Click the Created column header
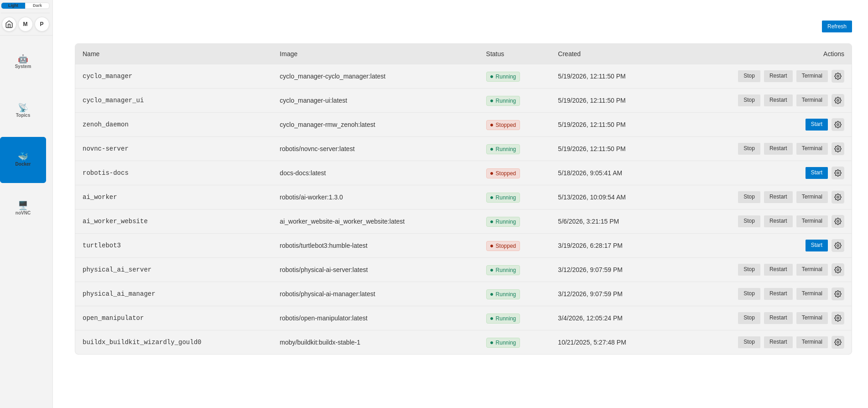Viewport: 868px width, 408px height. pyautogui.click(x=569, y=54)
